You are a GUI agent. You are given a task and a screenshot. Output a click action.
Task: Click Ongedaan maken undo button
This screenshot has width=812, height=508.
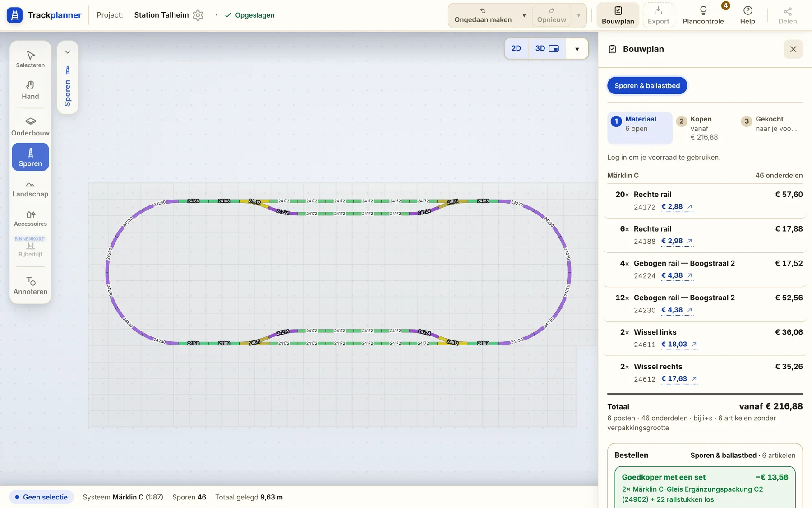pyautogui.click(x=483, y=15)
